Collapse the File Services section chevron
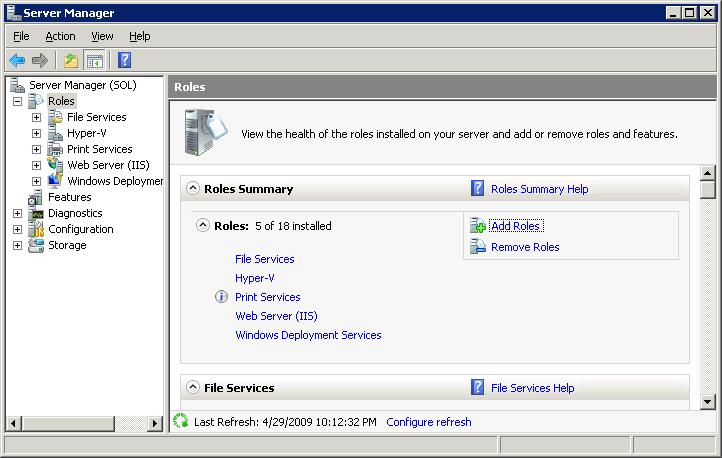Viewport: 722px width, 458px height. (193, 387)
